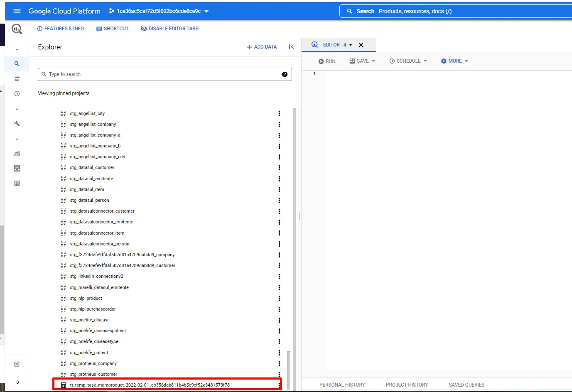The image size is (572, 392).
Task: Open Scheduled queries clock sidebar icon
Action: click(17, 94)
